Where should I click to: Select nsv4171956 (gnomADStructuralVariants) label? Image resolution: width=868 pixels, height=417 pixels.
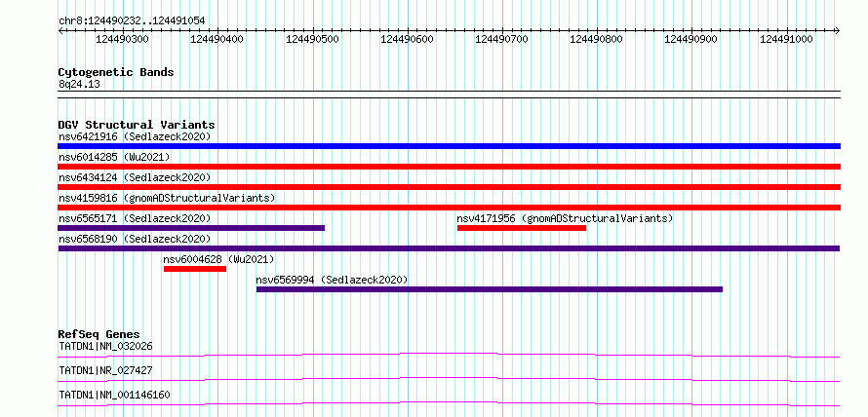coord(566,218)
